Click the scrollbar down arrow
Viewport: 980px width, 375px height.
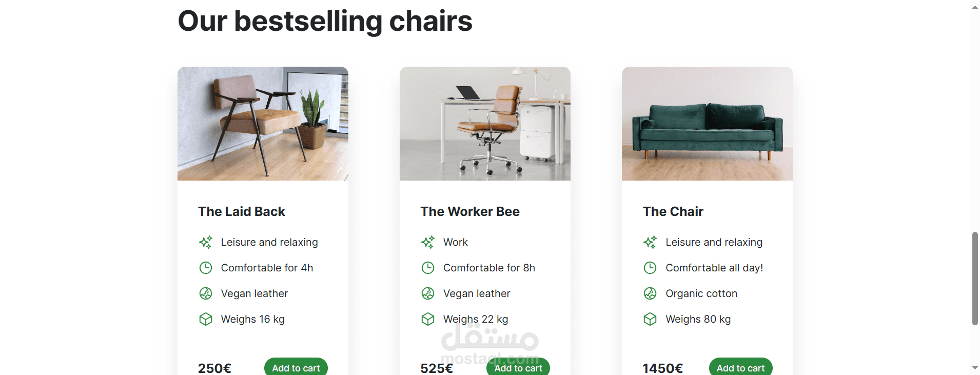[975, 368]
